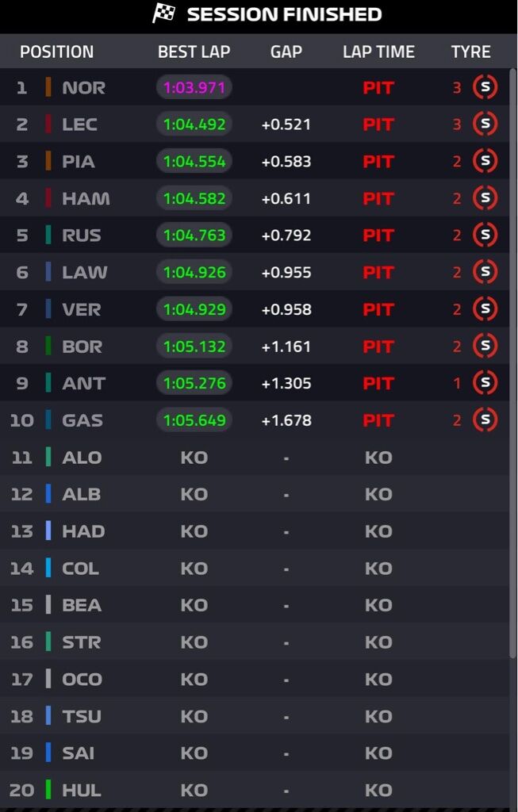The width and height of the screenshot is (518, 812).
Task: Select the TSU driver row
Action: coord(255,716)
